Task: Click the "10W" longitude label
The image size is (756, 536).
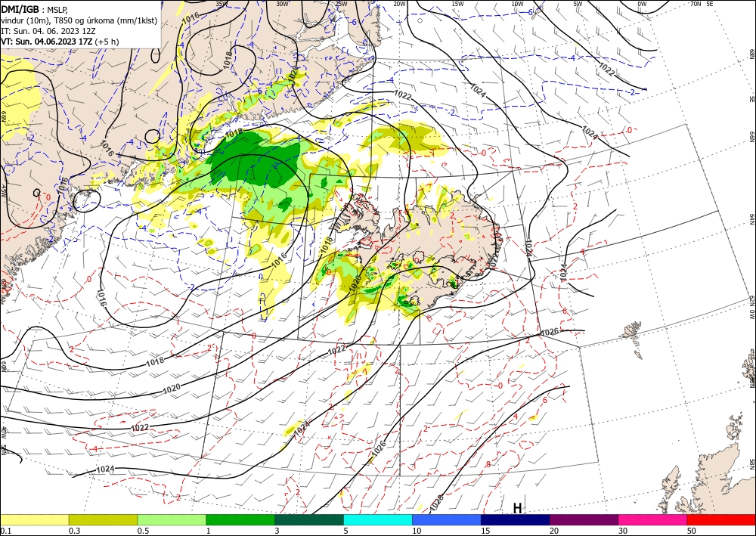Action: coord(517,3)
